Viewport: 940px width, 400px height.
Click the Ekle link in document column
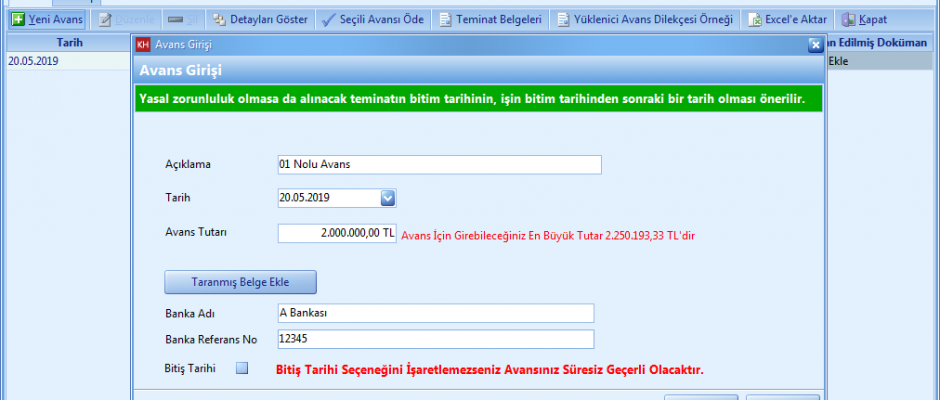(x=838, y=61)
